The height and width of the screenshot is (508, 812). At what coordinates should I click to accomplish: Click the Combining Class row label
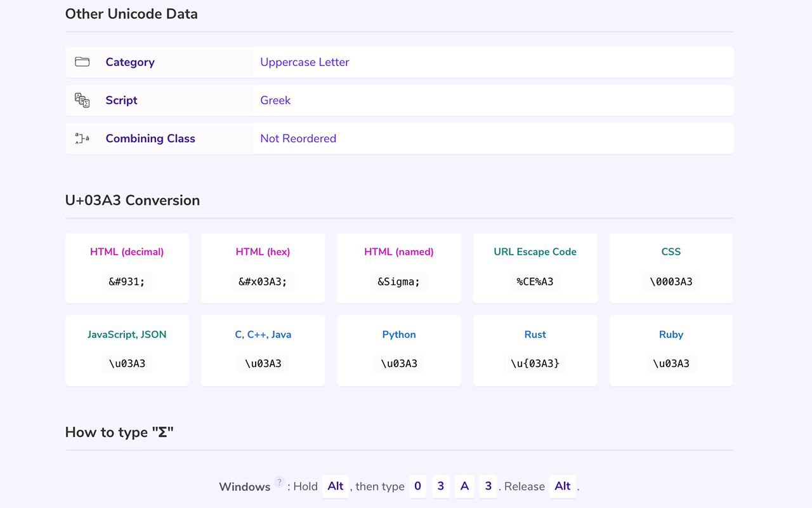pyautogui.click(x=150, y=138)
